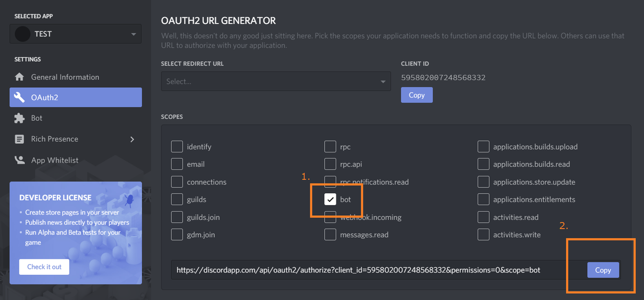Copy the Client ID
Viewport: 644px width, 300px height.
tap(416, 95)
